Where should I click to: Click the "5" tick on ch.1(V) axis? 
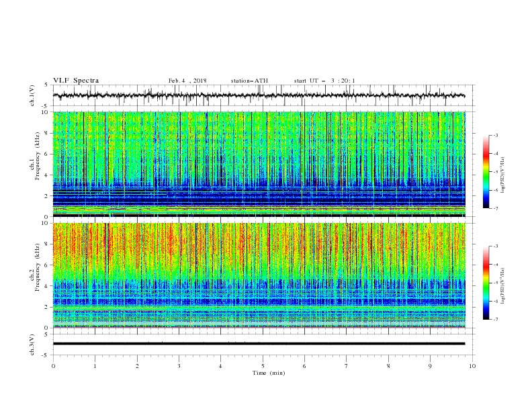click(47, 85)
